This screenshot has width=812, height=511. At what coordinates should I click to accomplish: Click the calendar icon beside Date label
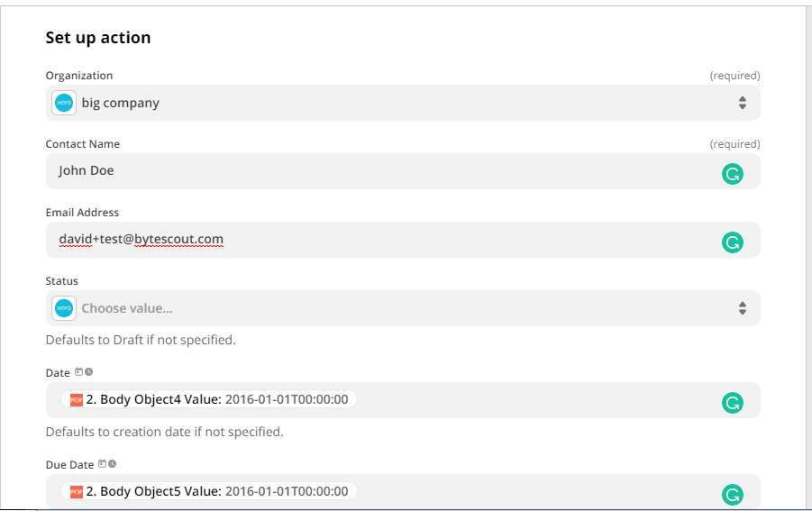[x=79, y=372]
